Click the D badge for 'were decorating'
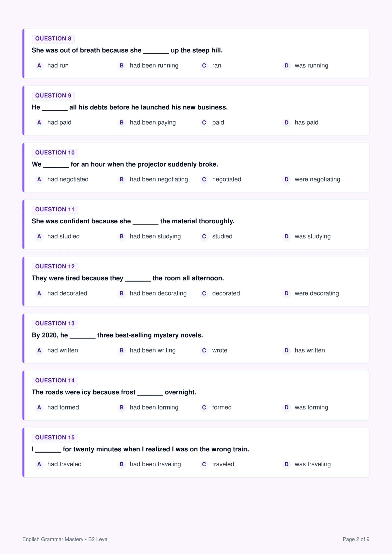Screen dimensions: 392x554 tap(286, 293)
